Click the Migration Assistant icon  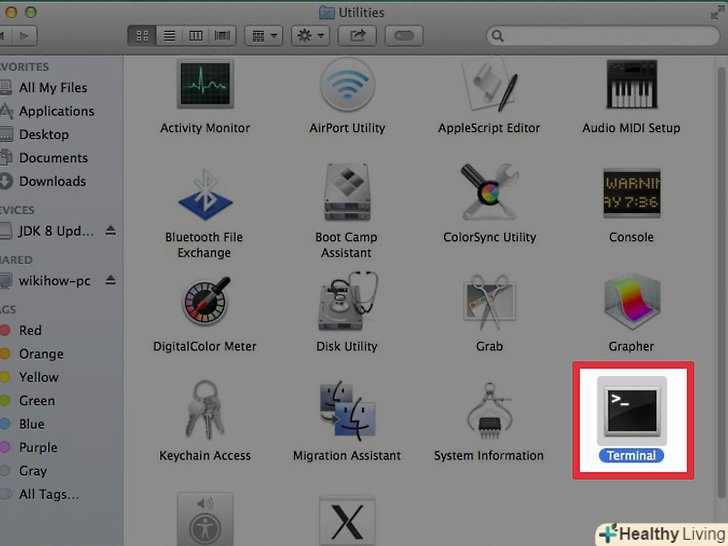347,410
